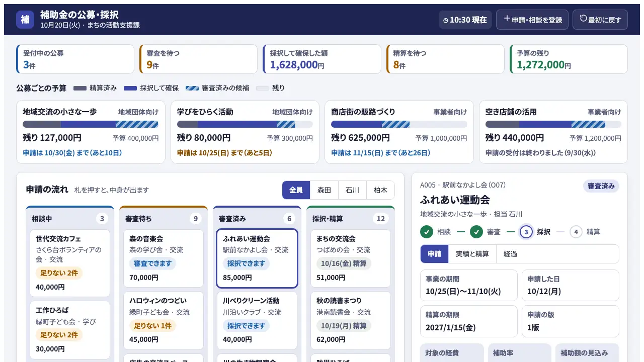Open the まちの交流会 card

(x=351, y=258)
